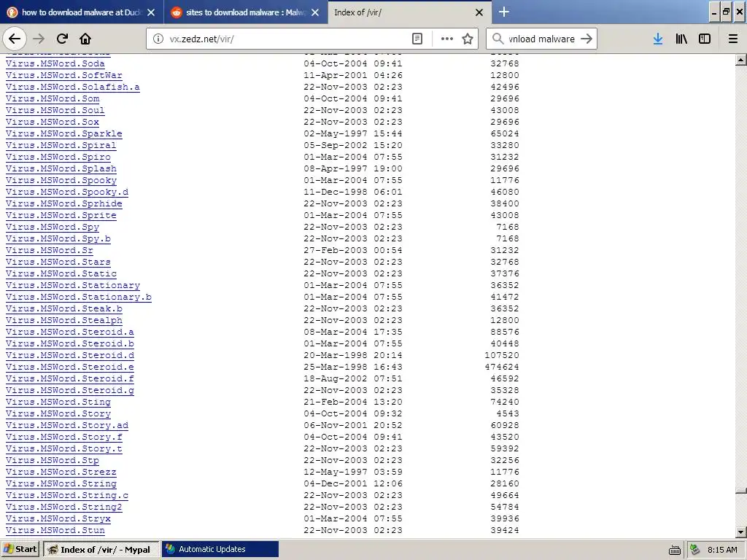Open the hamburger application menu
747x560 pixels.
[x=733, y=39]
